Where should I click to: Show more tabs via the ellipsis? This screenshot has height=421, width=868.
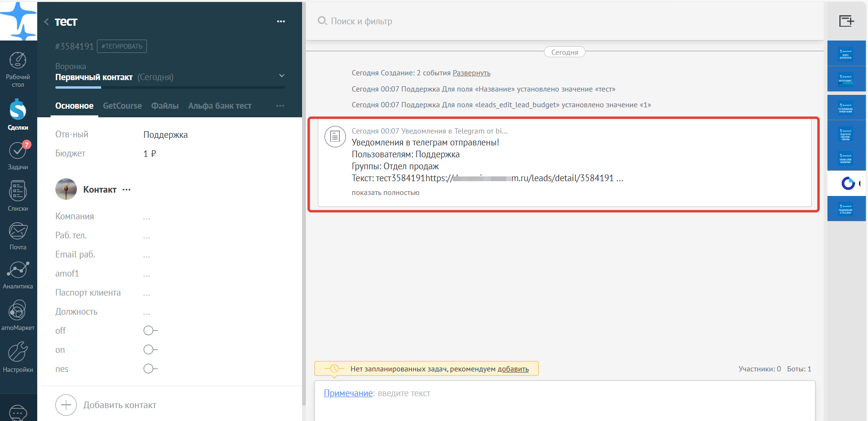[x=280, y=106]
